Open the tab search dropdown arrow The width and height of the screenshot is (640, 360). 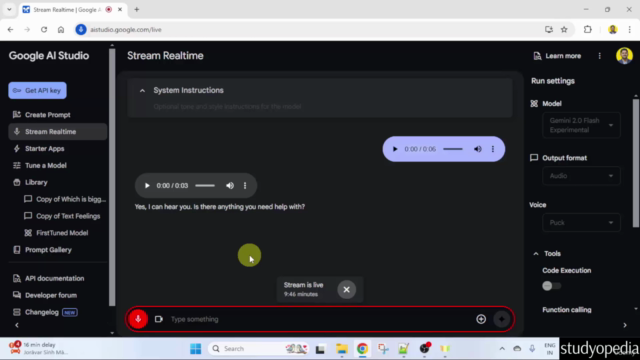(x=9, y=9)
